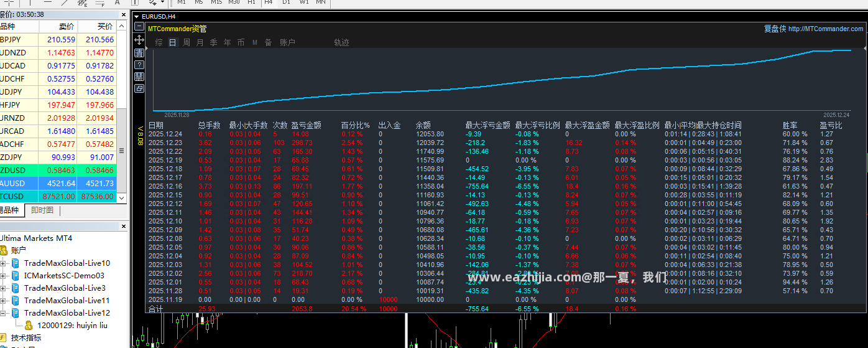Switch to the 综 summary tab

[x=159, y=42]
